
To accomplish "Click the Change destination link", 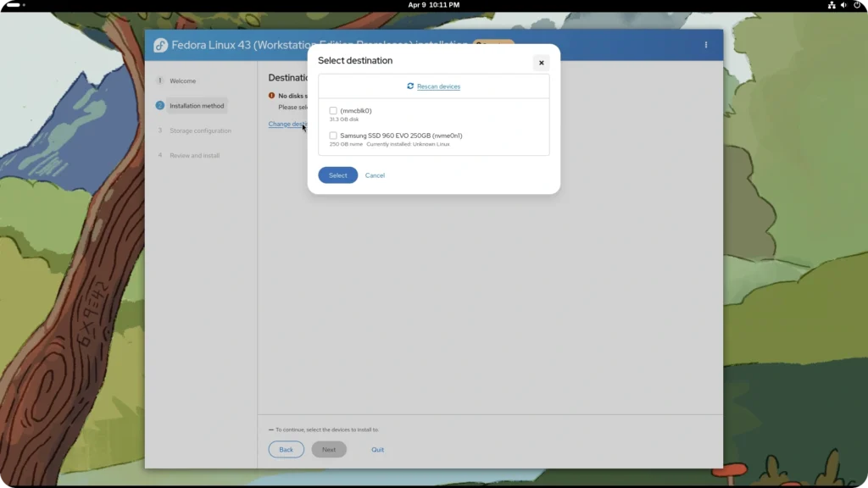I will point(288,124).
